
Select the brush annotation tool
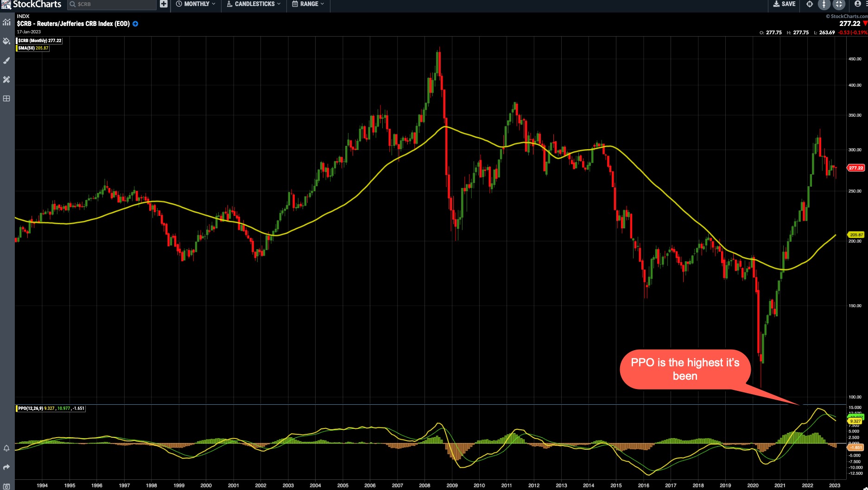[x=6, y=61]
